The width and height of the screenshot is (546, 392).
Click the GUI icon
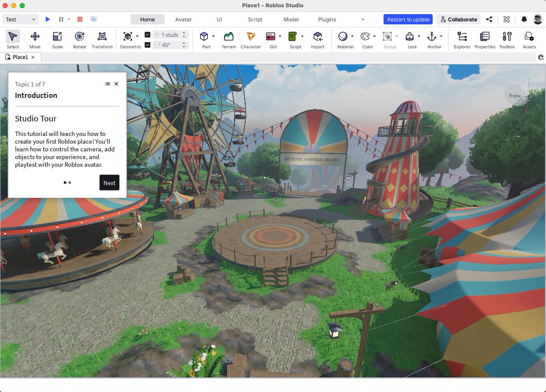coord(271,36)
